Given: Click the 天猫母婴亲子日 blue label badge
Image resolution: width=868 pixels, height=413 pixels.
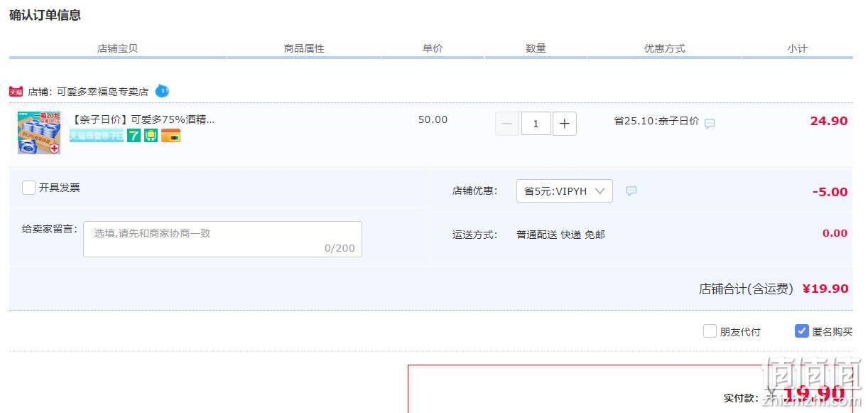Looking at the screenshot, I should [96, 136].
